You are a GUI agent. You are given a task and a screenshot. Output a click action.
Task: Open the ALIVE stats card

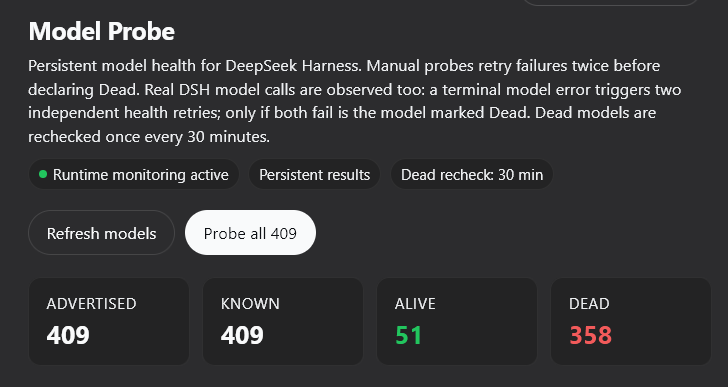[x=457, y=321]
